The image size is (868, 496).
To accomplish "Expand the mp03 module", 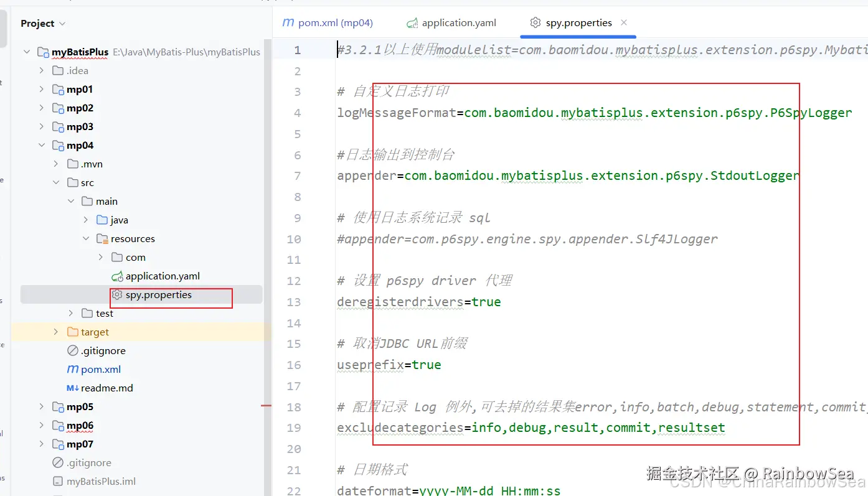I will click(x=42, y=126).
